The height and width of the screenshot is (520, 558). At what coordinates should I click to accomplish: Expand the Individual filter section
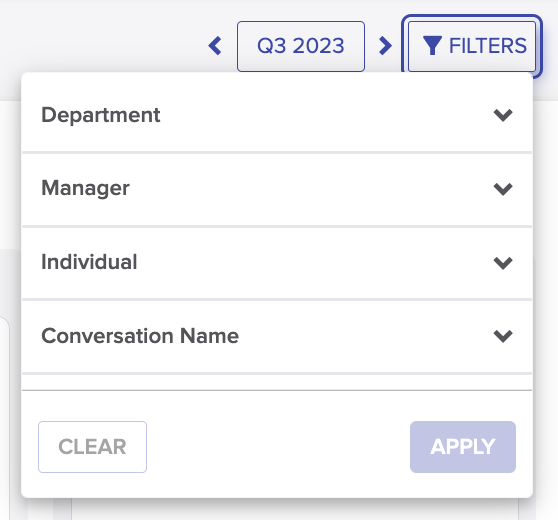pos(277,263)
